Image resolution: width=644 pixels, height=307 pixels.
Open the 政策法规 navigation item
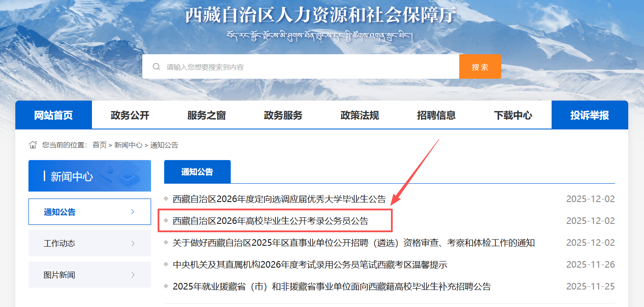click(360, 115)
